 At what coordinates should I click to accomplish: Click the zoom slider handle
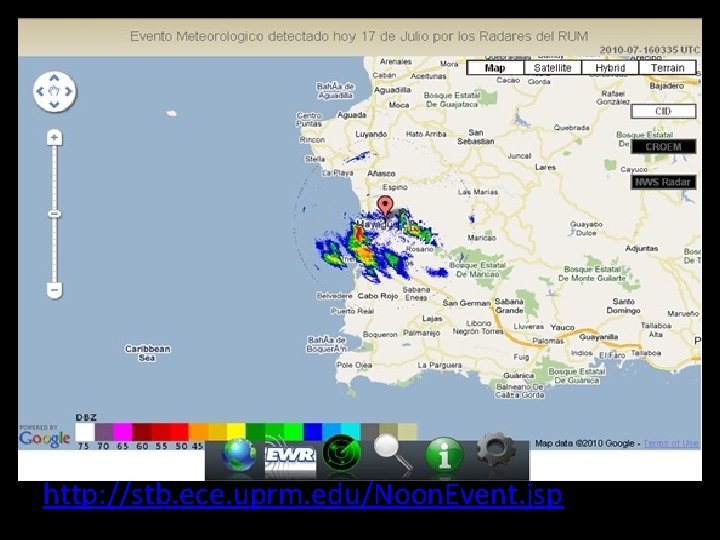pos(54,214)
